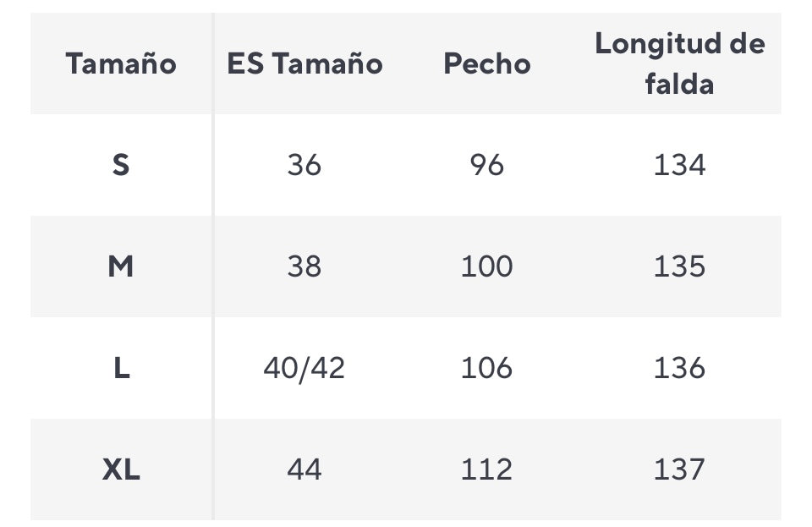Select ES size value 40/42
812x527 pixels.
(304, 368)
